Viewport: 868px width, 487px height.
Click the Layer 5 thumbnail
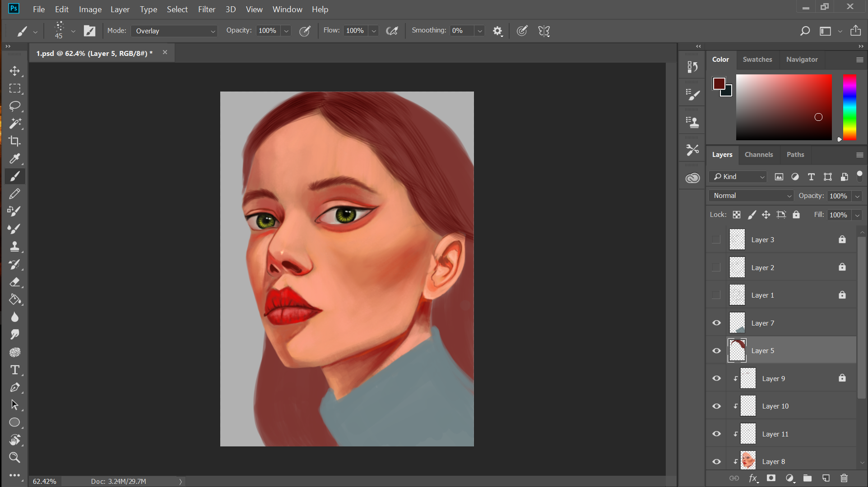click(x=737, y=351)
